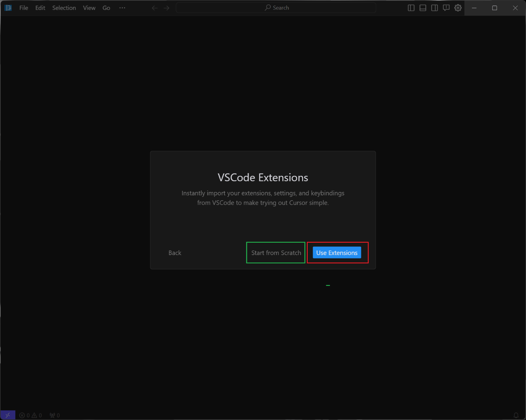Screen dimensions: 526x420
Task: Click the Use Extensions button
Action: 337,253
